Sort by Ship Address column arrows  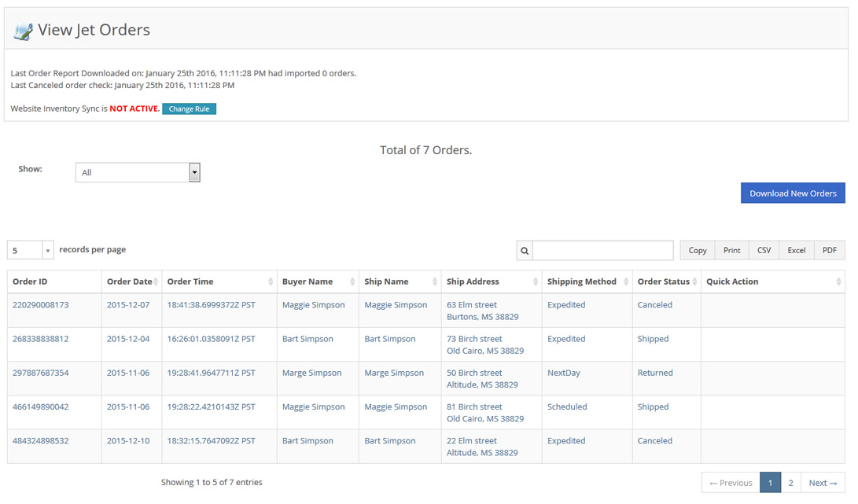pyautogui.click(x=535, y=281)
